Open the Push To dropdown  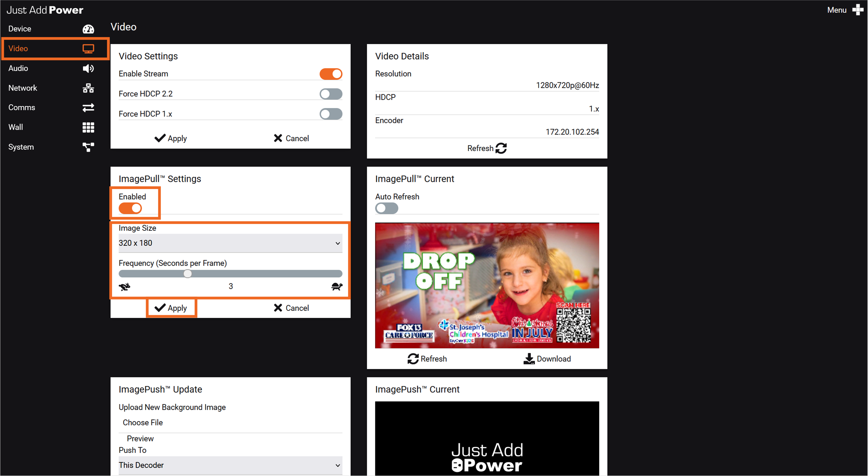pyautogui.click(x=231, y=465)
